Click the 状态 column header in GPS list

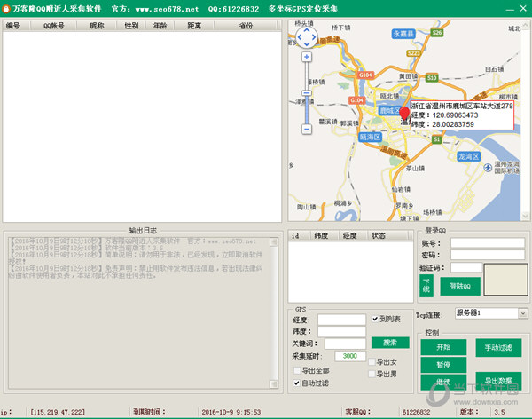click(x=379, y=236)
